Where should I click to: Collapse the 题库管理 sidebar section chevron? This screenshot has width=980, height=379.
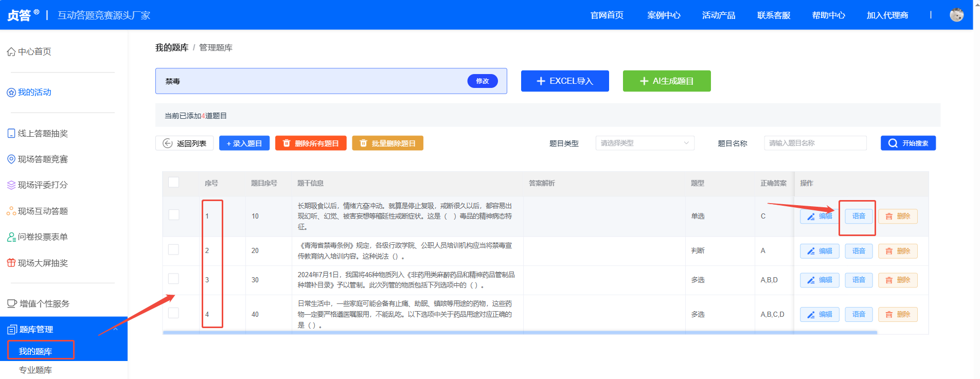(x=116, y=329)
